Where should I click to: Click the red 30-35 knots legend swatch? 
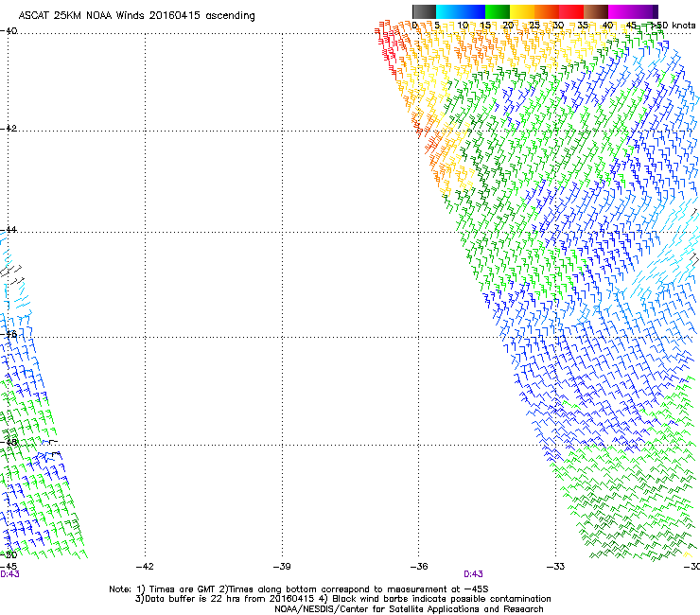tap(571, 11)
